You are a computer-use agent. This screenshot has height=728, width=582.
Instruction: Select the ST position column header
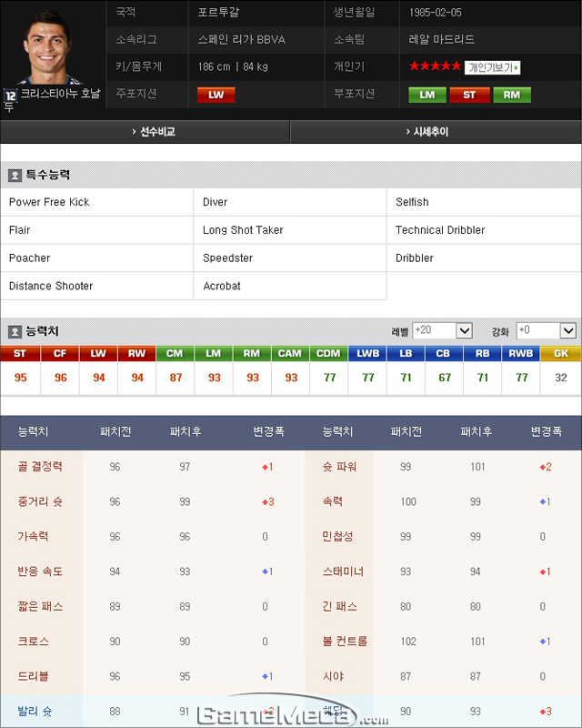[x=20, y=353]
